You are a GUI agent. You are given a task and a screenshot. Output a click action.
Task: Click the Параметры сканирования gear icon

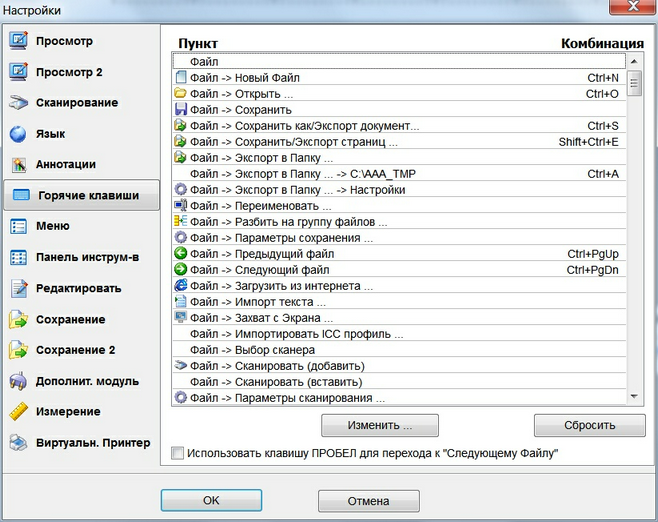(x=180, y=397)
